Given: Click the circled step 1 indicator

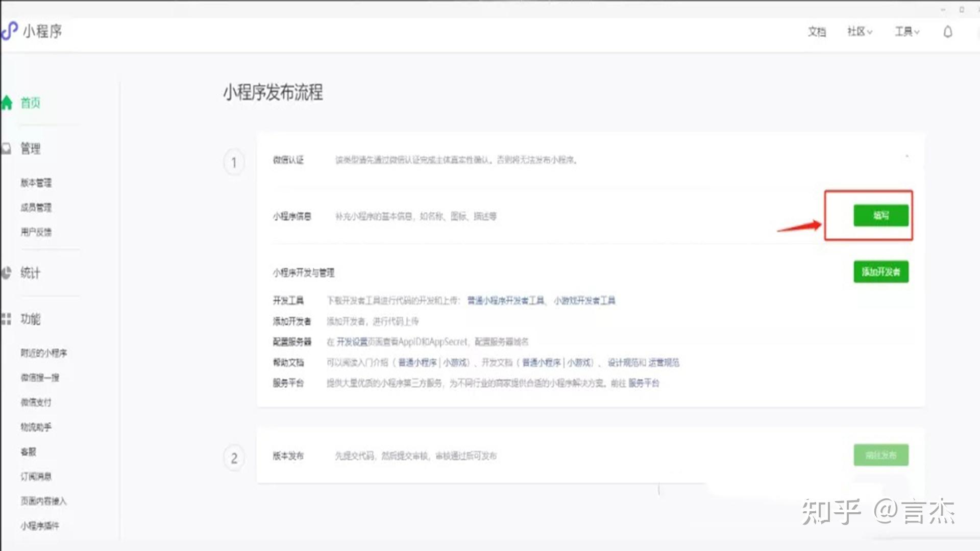Looking at the screenshot, I should 234,162.
